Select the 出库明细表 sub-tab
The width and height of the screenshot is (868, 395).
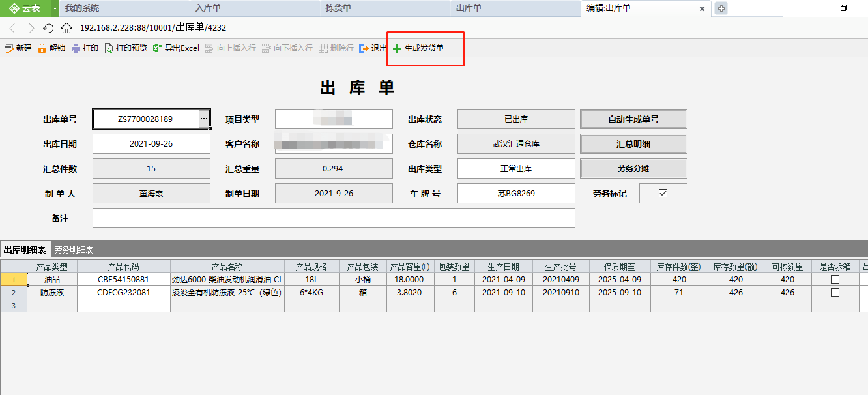pyautogui.click(x=25, y=250)
